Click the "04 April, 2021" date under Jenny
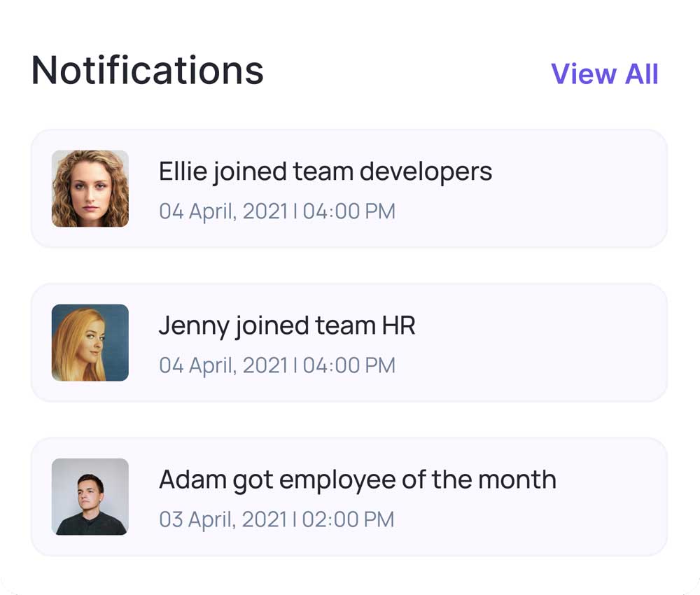 (x=223, y=365)
